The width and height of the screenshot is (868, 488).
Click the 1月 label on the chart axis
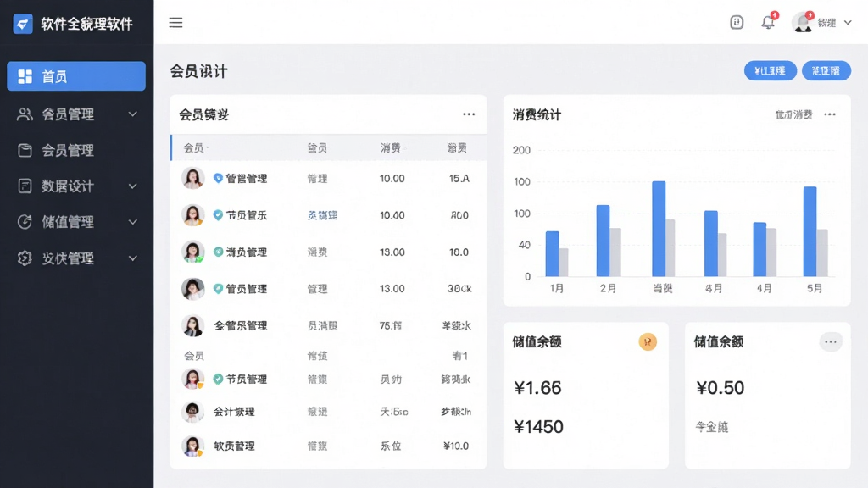(x=556, y=288)
